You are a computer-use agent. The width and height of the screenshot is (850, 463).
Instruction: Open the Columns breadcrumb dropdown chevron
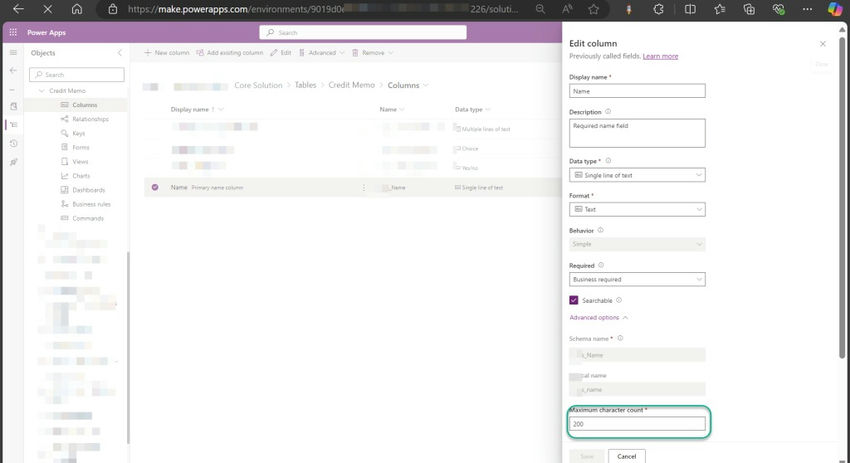point(426,85)
